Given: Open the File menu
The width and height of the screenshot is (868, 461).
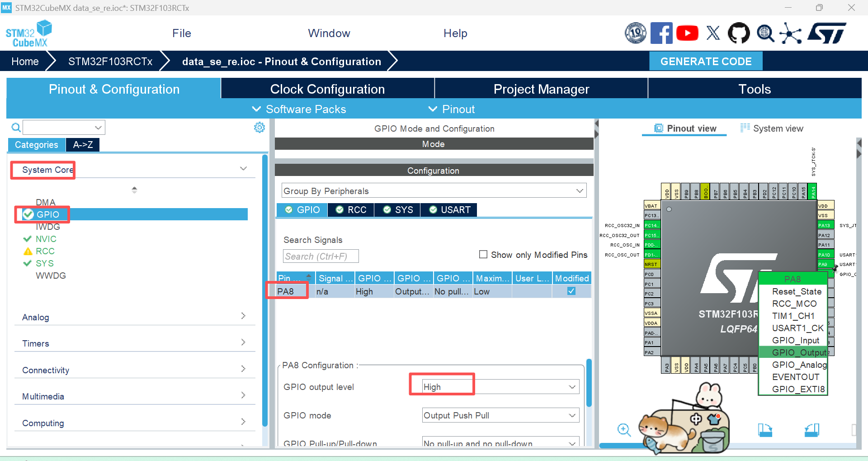Looking at the screenshot, I should [182, 33].
